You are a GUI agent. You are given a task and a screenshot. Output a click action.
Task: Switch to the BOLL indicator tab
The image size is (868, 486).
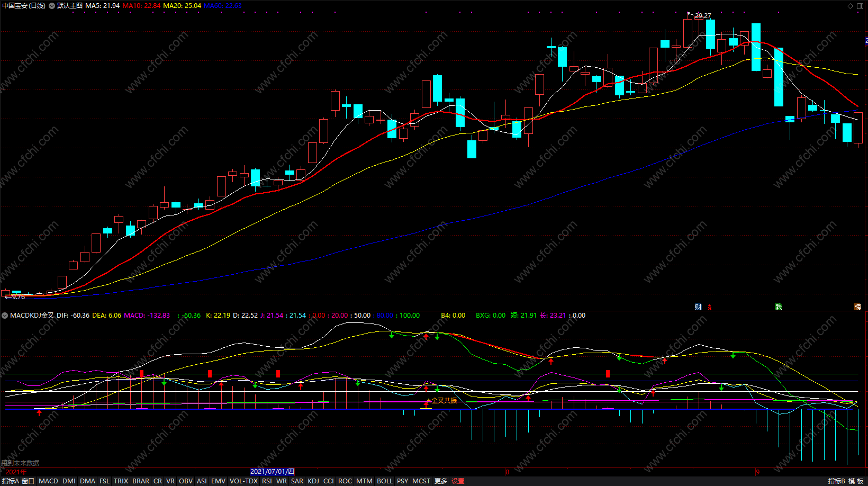point(385,481)
